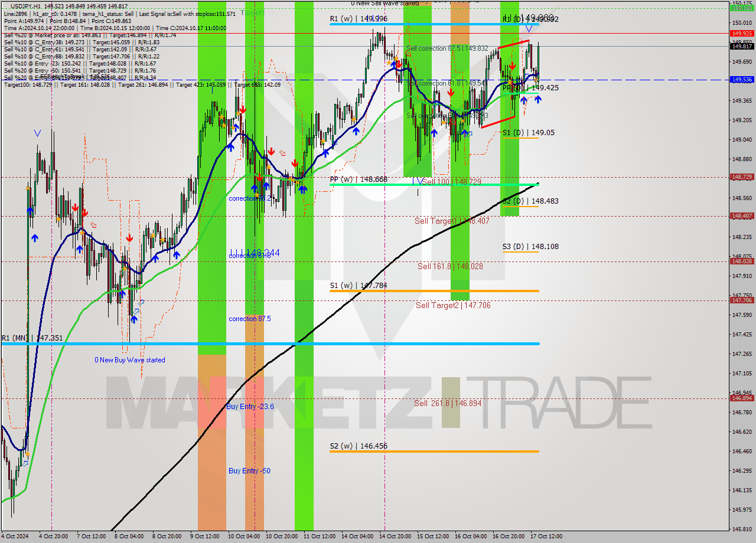
Task: Click the 148.729 price axis tag
Action: (x=742, y=176)
